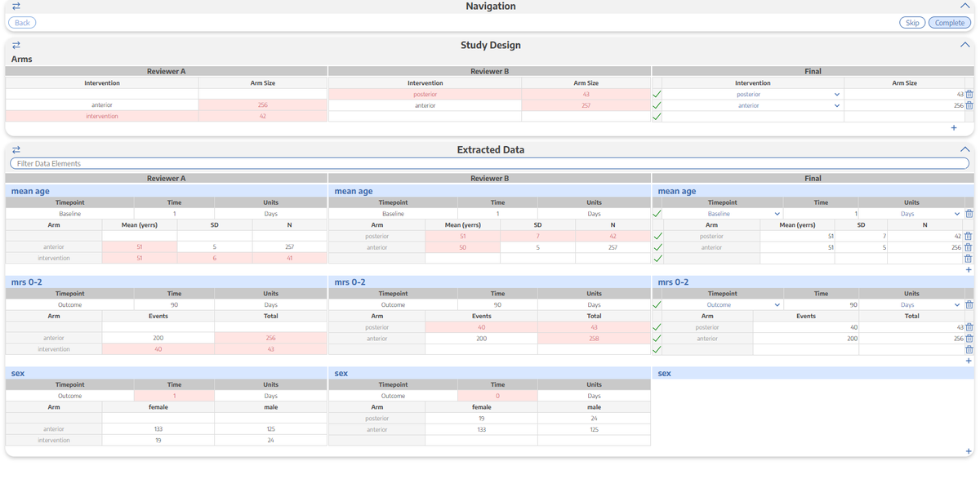Delete the empty Final mrs 0-2 row
This screenshot has width=980, height=479.
click(969, 349)
